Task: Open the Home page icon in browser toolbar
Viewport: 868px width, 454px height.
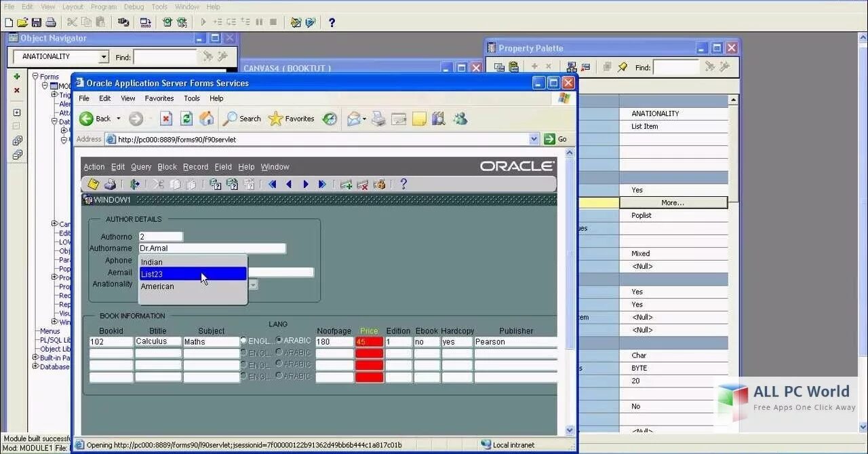Action: (207, 119)
